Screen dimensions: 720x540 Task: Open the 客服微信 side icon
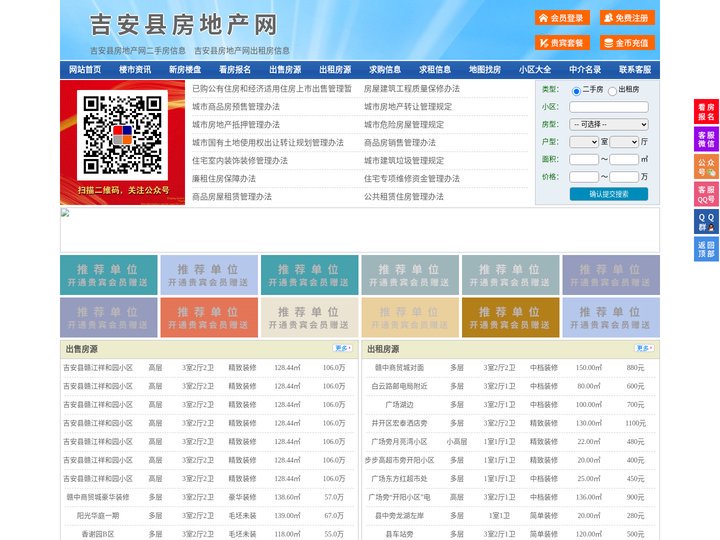pos(706,139)
